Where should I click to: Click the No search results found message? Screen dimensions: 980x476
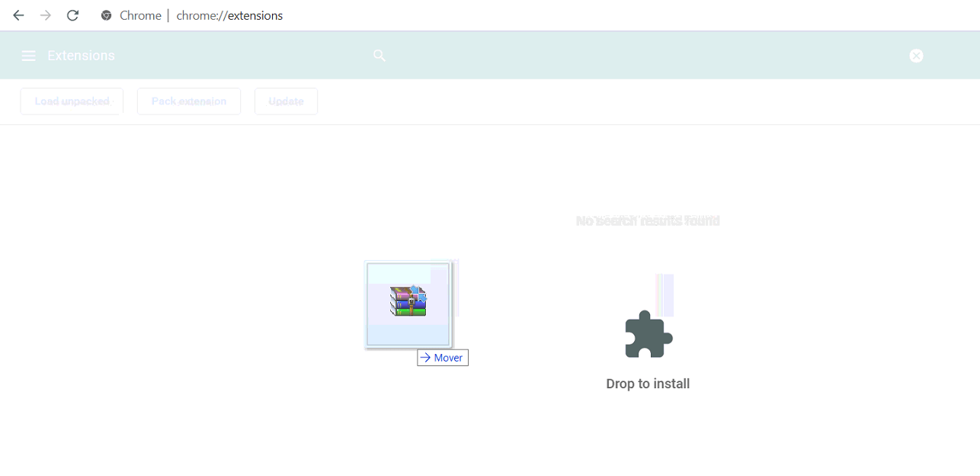[x=648, y=221]
